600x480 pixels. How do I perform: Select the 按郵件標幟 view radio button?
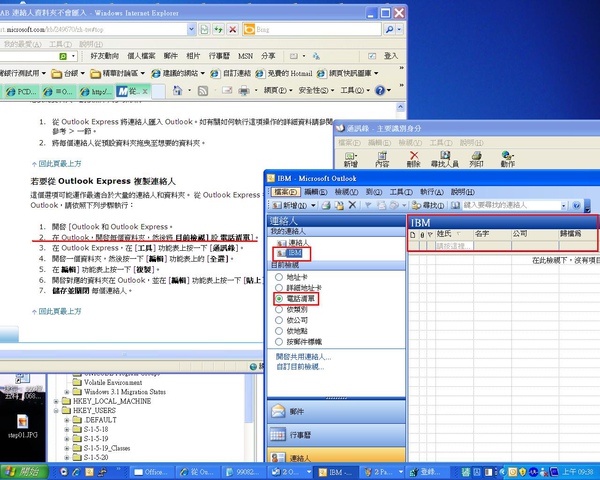(x=279, y=342)
